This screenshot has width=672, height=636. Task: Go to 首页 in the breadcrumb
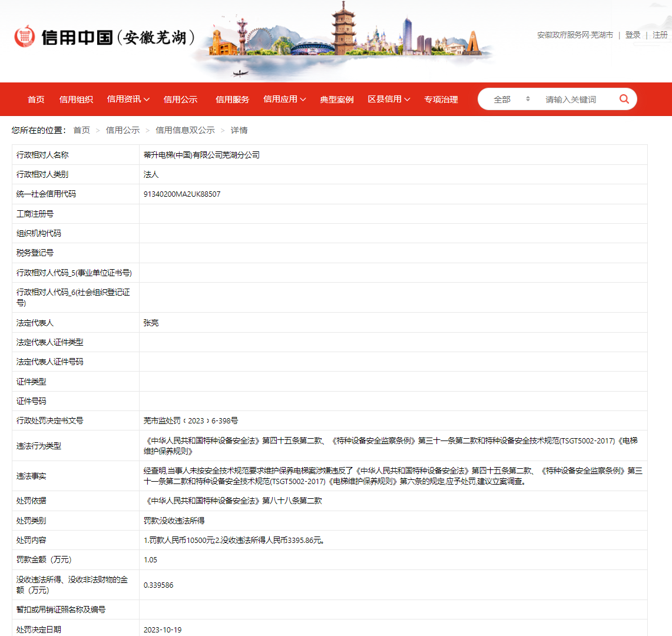click(81, 130)
